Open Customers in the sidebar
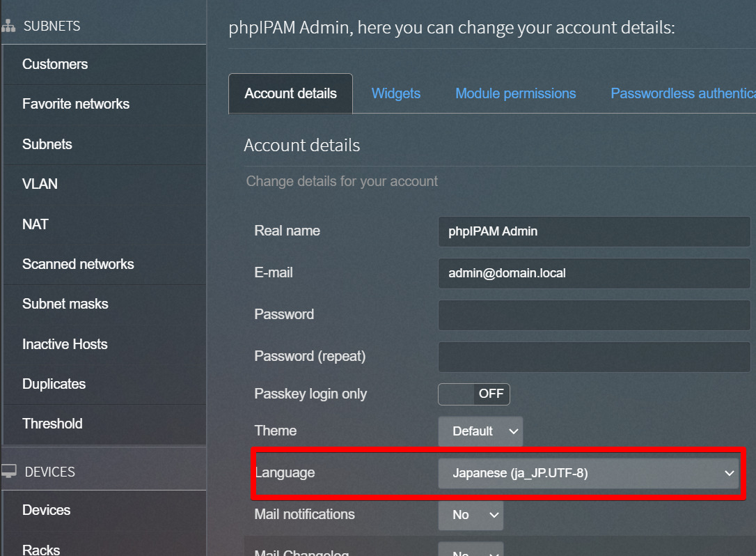The width and height of the screenshot is (756, 556). [104, 64]
